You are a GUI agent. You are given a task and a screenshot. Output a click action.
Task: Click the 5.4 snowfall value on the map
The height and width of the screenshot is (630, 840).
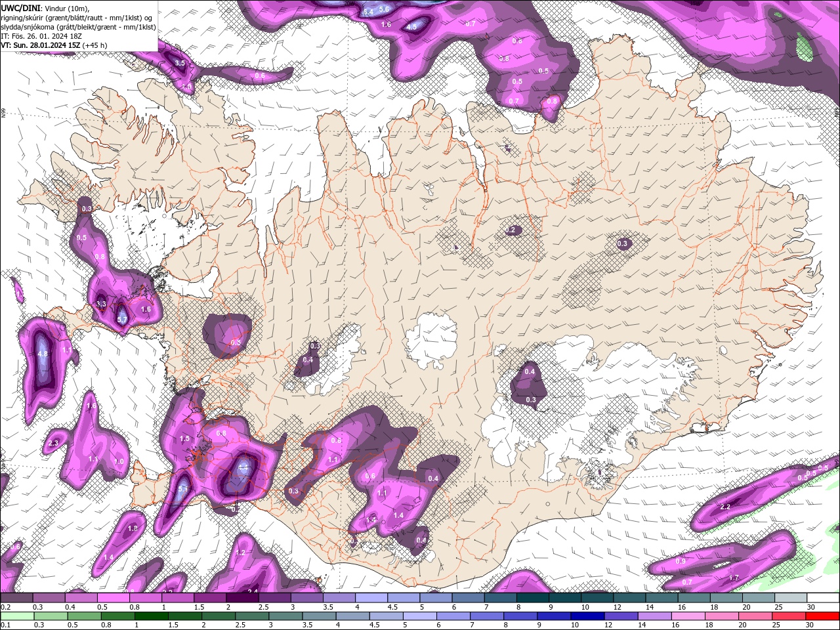pyautogui.click(x=368, y=12)
